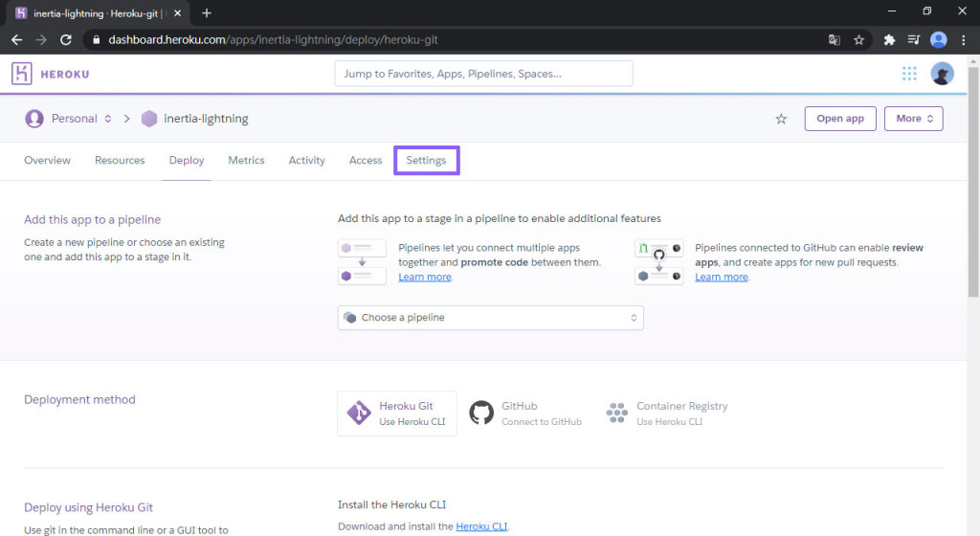
Task: Bookmark this page using the address bar star
Action: [x=859, y=40]
